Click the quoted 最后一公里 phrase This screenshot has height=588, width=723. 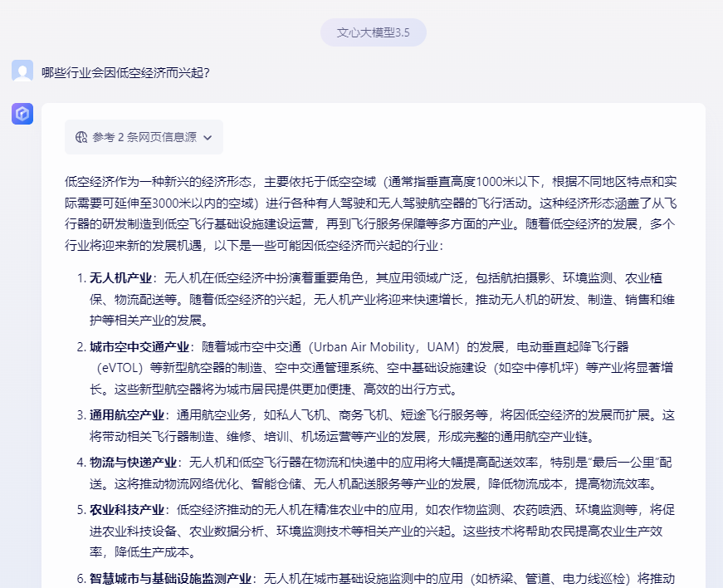(x=616, y=463)
